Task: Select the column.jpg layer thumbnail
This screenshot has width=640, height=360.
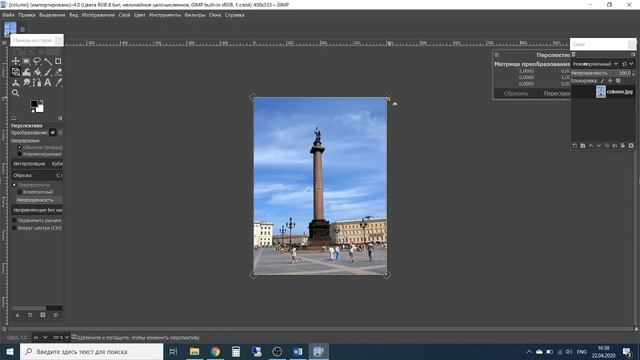Action: click(600, 92)
